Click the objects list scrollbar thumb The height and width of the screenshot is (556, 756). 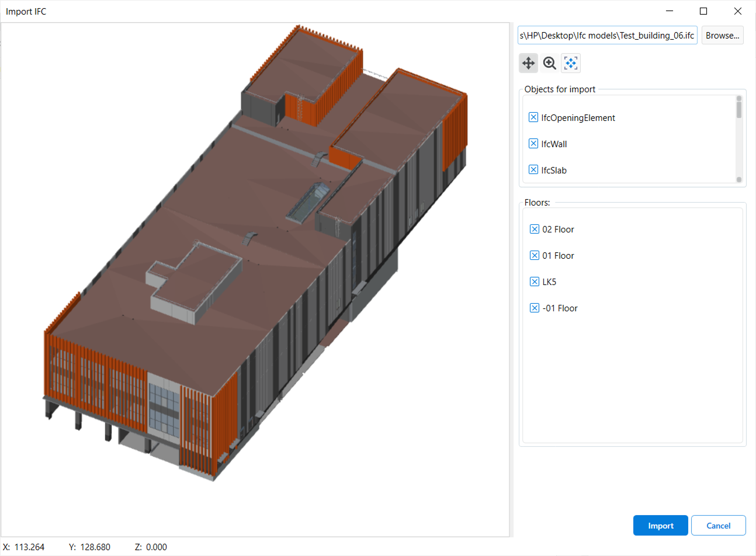(739, 110)
